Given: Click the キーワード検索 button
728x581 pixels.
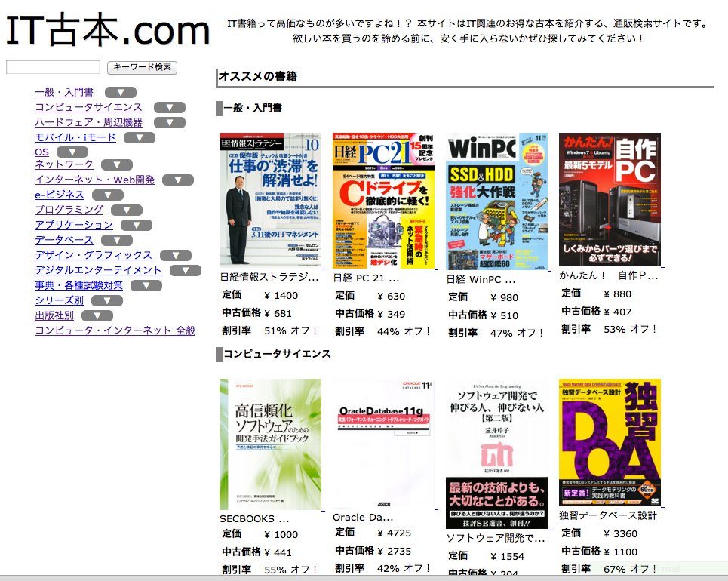Looking at the screenshot, I should (x=142, y=68).
